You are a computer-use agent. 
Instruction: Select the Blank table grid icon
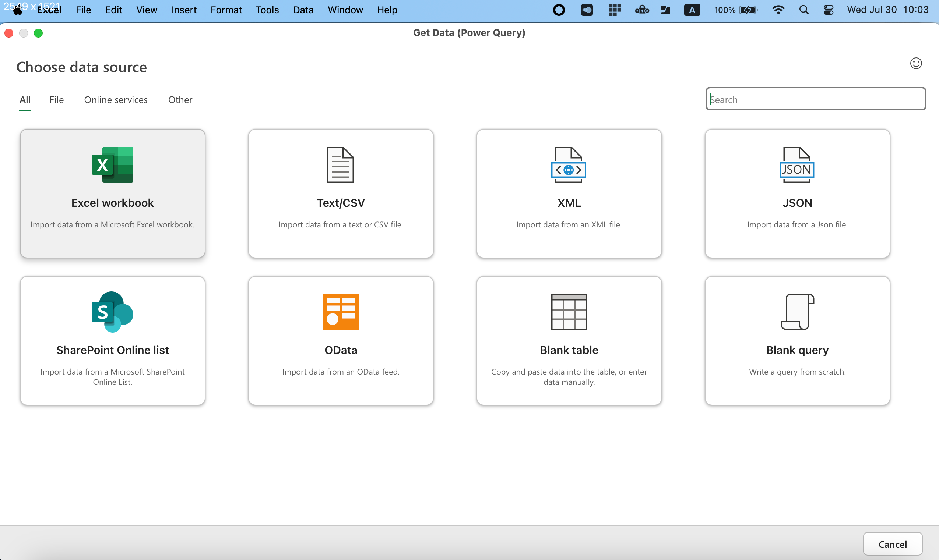[569, 312]
